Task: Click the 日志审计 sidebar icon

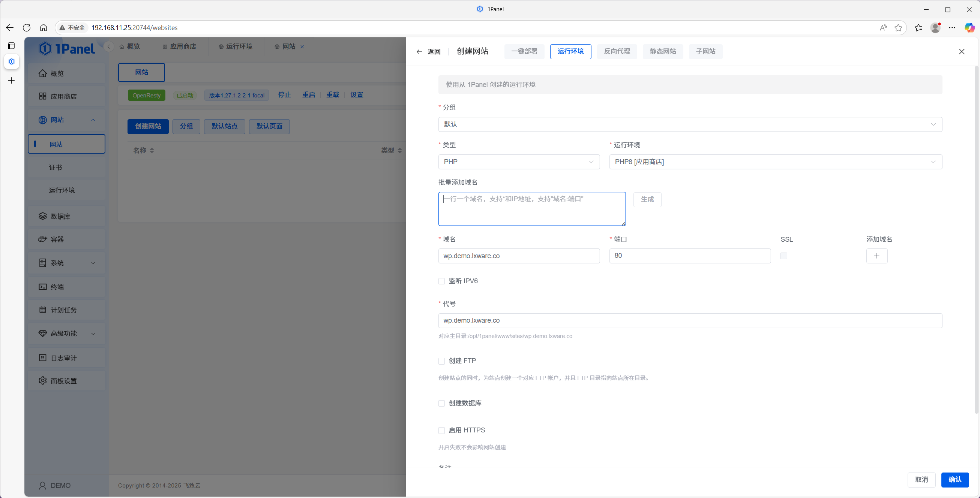Action: (43, 357)
